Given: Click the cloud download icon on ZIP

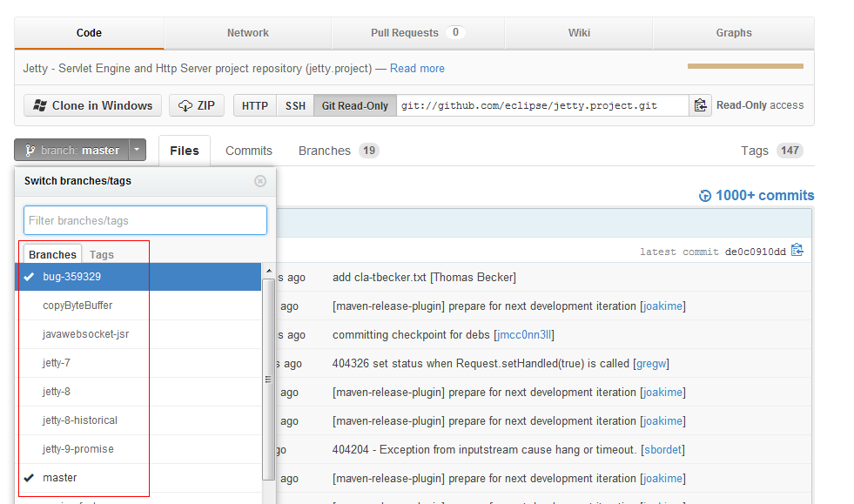Looking at the screenshot, I should tap(185, 105).
